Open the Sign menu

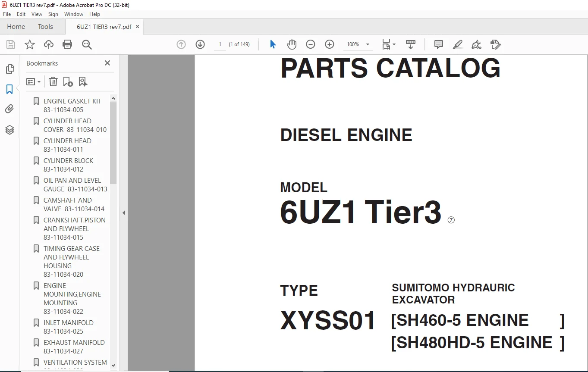click(53, 14)
